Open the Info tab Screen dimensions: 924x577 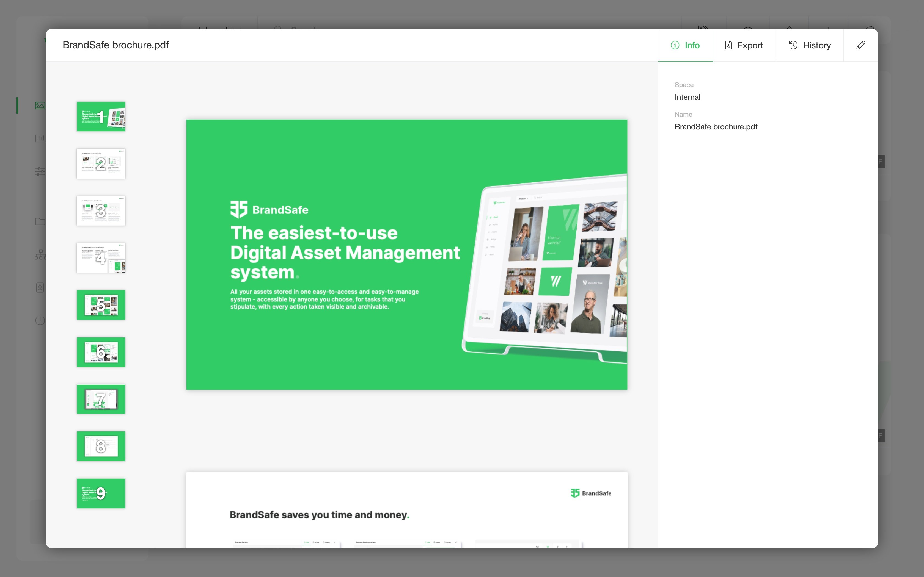click(x=685, y=45)
